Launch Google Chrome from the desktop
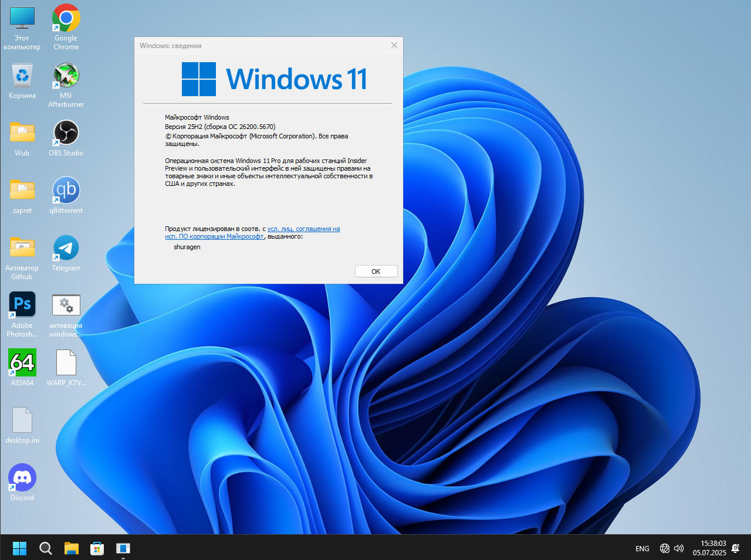Viewport: 751px width, 560px height. 66,28
